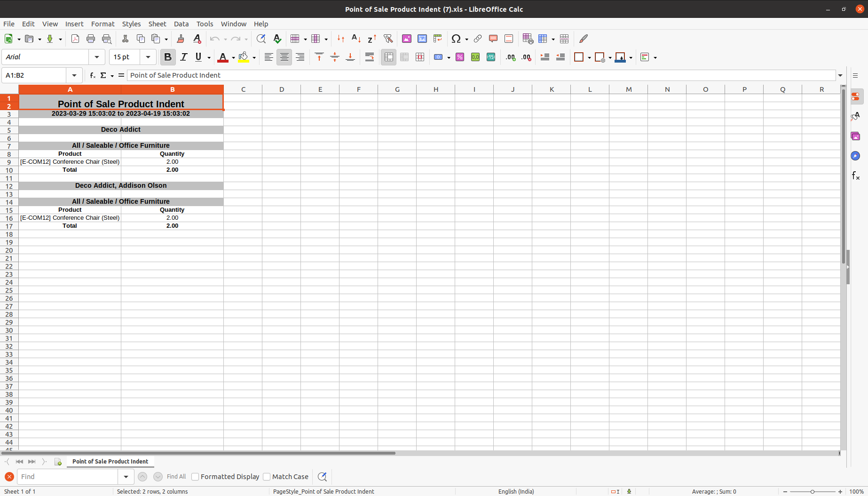Viewport: 868px width, 496px height.
Task: Open font color dropdown arrow
Action: [233, 58]
